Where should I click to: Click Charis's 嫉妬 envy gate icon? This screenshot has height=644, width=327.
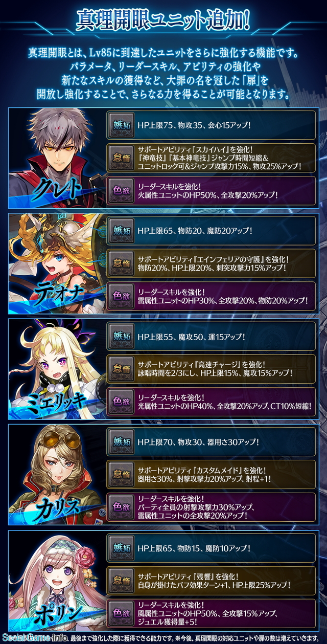pyautogui.click(x=122, y=441)
